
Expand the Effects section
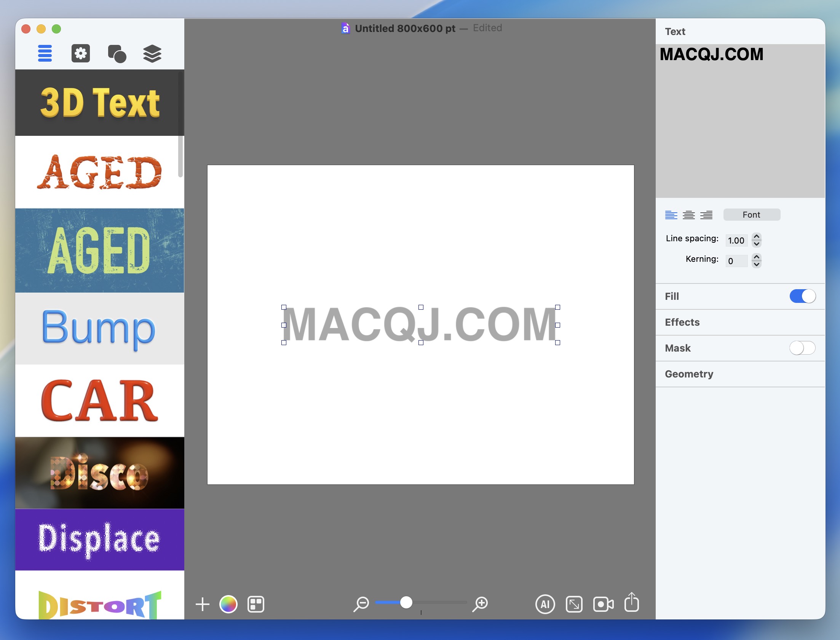tap(682, 322)
